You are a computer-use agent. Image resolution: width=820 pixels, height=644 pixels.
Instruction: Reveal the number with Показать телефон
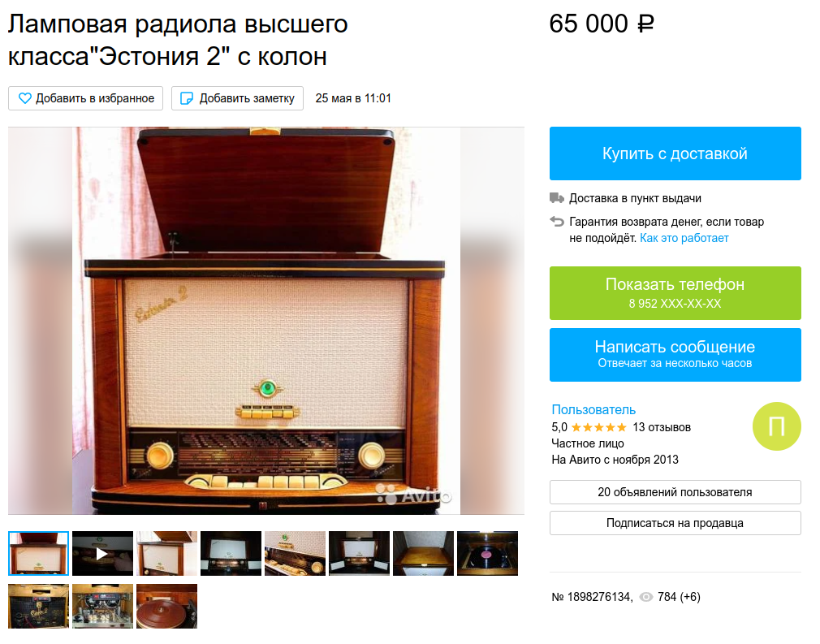(675, 293)
